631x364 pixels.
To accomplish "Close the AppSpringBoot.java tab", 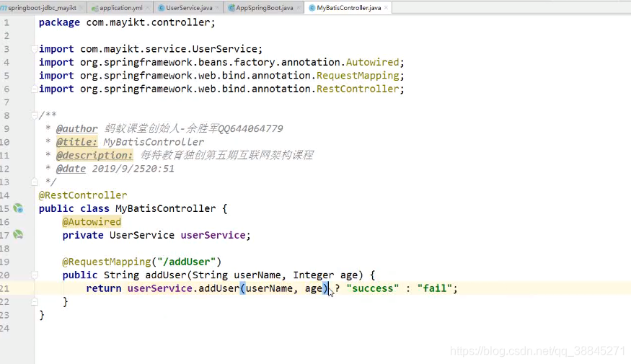I will tap(299, 8).
